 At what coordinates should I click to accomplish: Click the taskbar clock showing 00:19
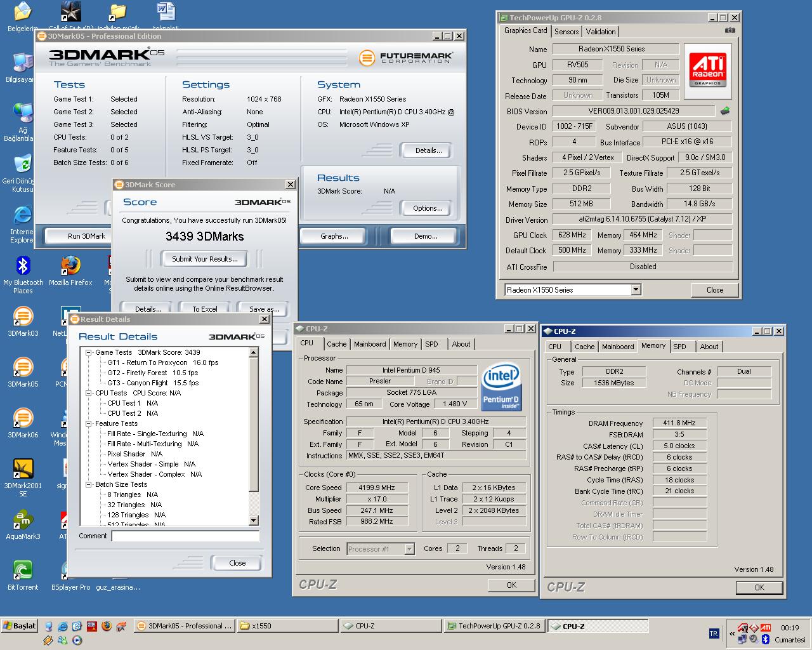pyautogui.click(x=790, y=628)
